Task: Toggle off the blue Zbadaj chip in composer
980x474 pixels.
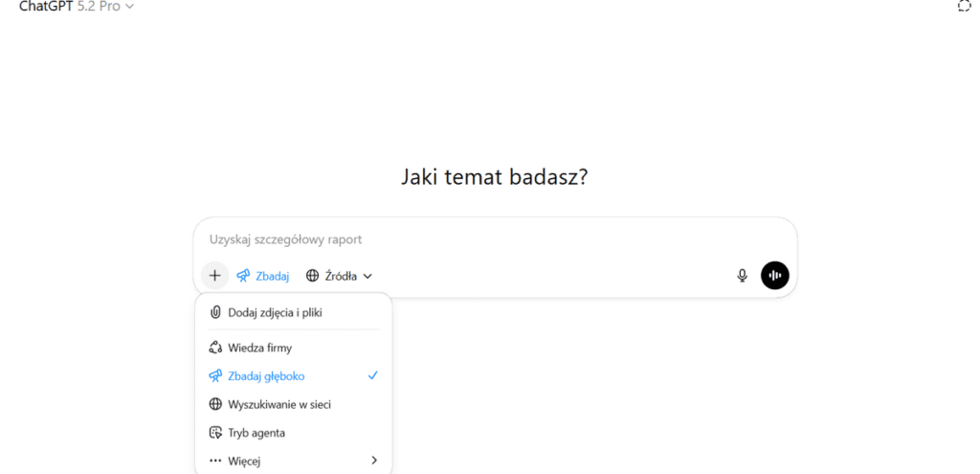Action: click(263, 276)
